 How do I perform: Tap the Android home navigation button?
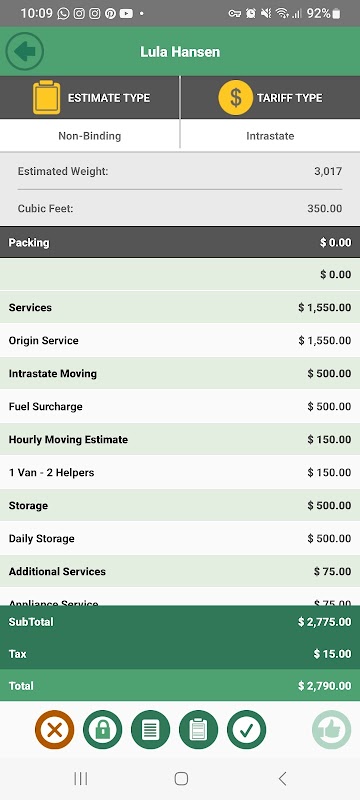(181, 778)
